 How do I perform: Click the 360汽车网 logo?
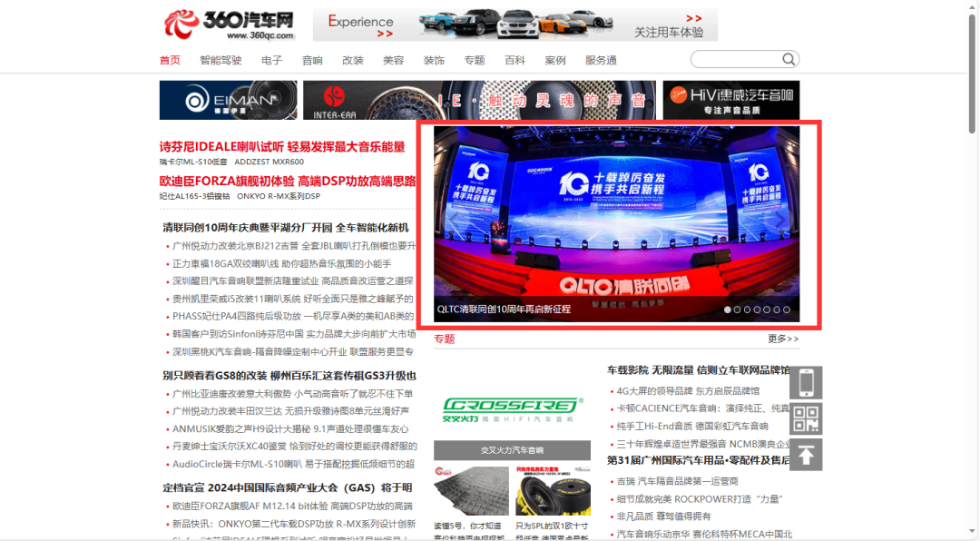point(229,25)
